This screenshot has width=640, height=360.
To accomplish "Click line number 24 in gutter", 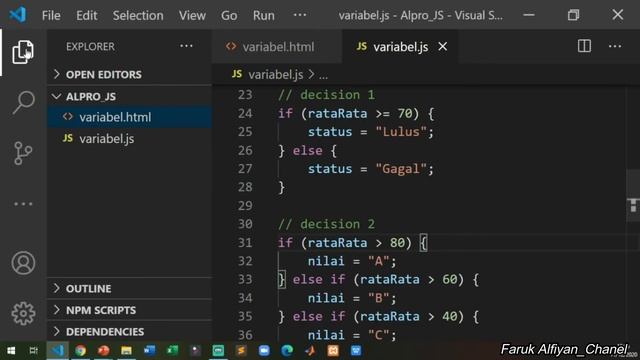I will pyautogui.click(x=245, y=113).
